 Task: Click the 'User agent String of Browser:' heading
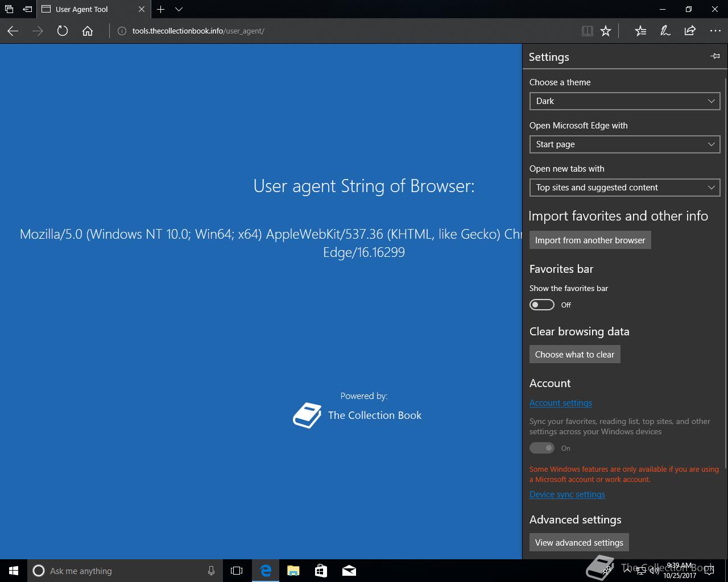(x=364, y=186)
